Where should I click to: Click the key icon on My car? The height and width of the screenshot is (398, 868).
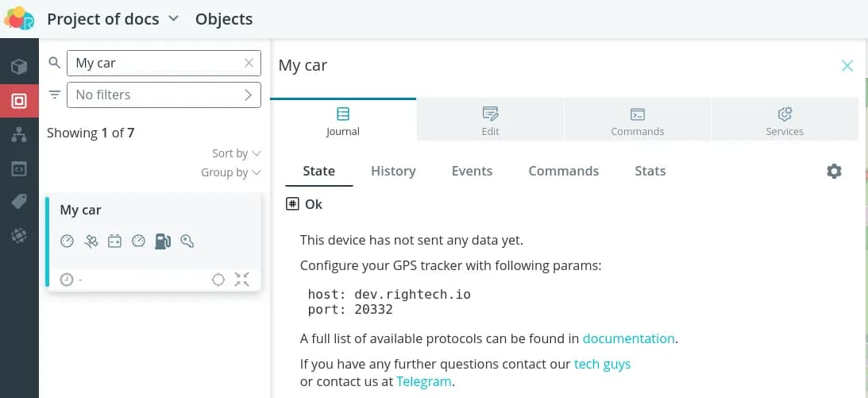[x=187, y=241]
